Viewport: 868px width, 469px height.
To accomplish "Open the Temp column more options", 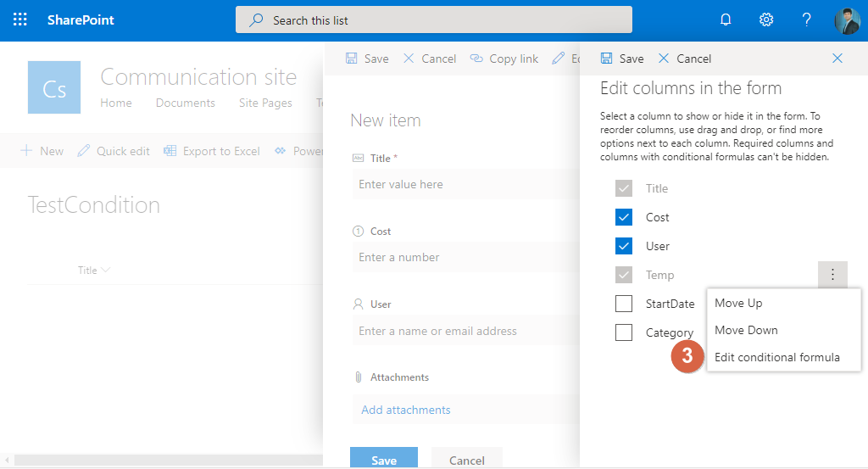I will point(832,275).
